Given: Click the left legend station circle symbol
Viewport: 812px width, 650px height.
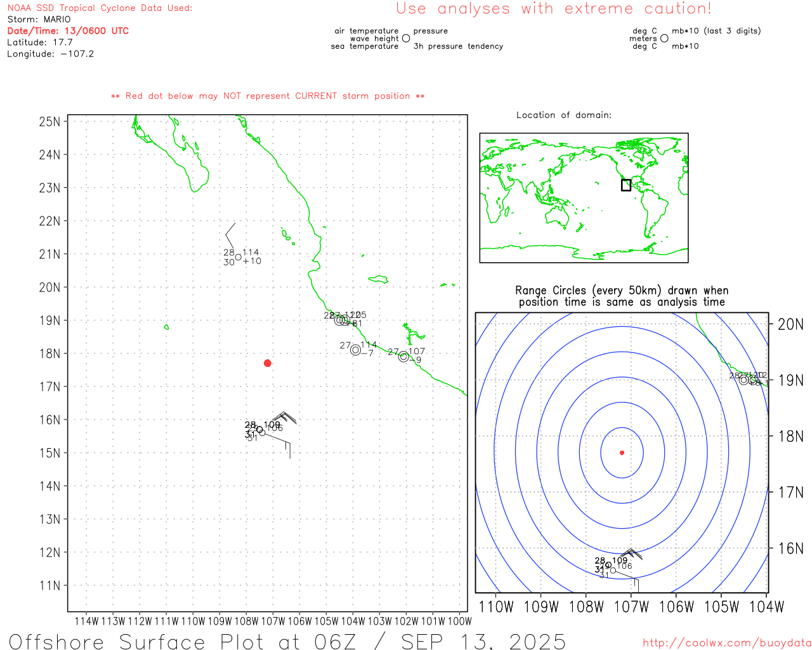Looking at the screenshot, I should point(406,38).
